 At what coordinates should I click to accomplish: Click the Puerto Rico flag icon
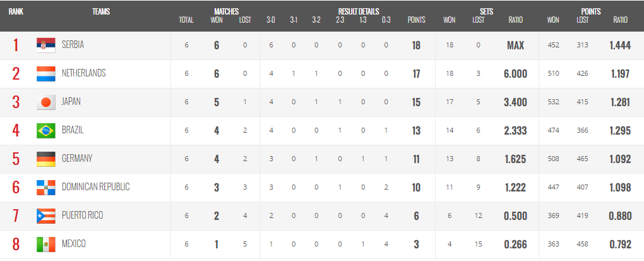tap(46, 215)
